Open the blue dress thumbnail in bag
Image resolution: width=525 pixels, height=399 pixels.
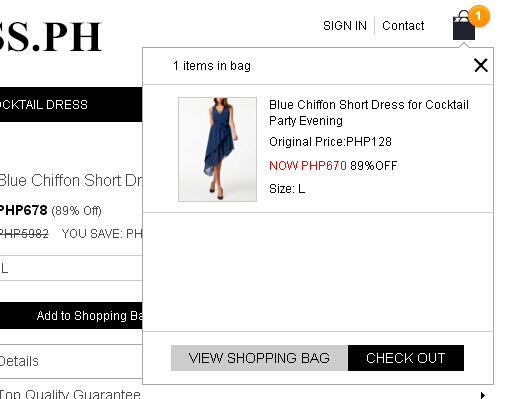pos(218,149)
